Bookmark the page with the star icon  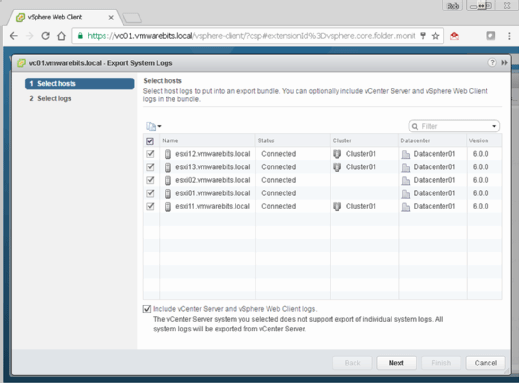tap(435, 36)
